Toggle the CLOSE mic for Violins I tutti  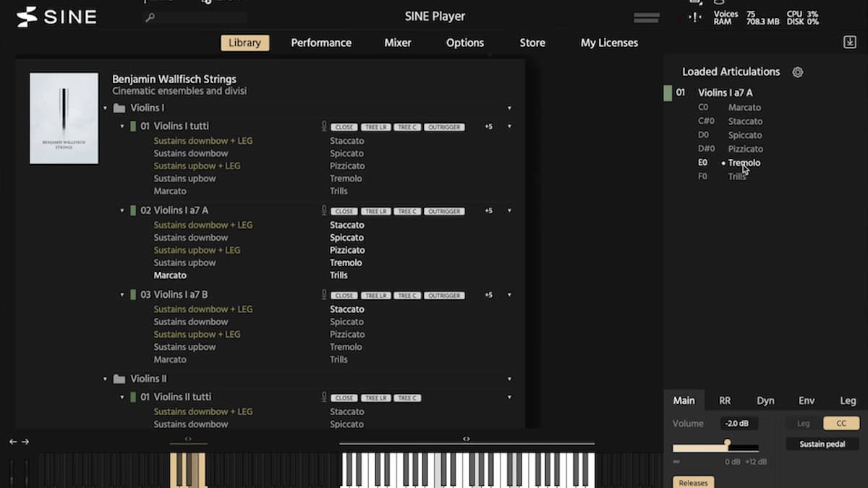click(x=344, y=127)
